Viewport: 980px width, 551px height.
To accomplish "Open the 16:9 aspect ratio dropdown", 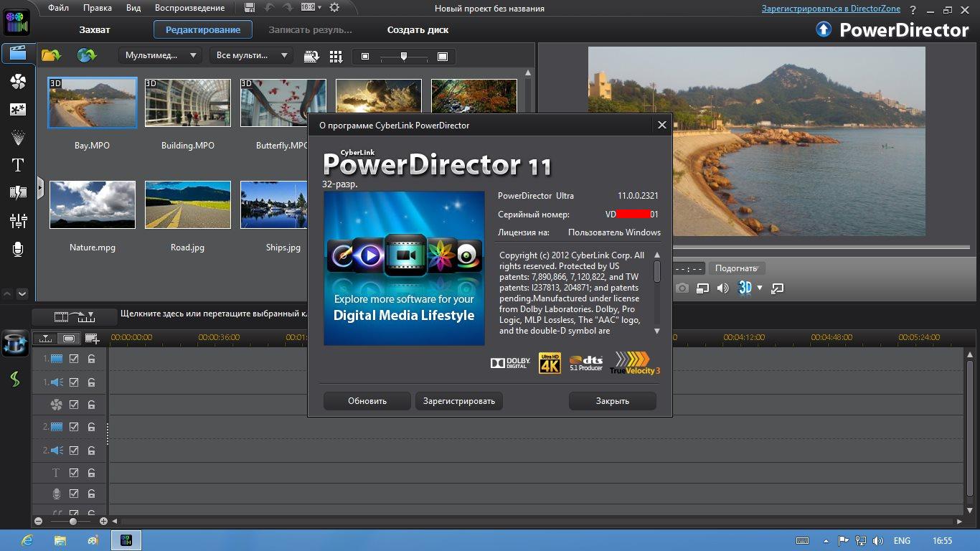I will tap(310, 8).
